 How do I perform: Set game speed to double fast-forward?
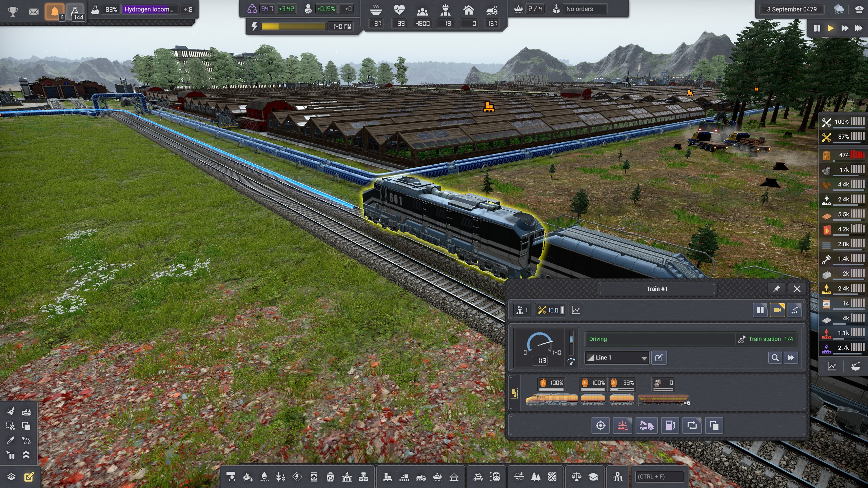click(845, 28)
